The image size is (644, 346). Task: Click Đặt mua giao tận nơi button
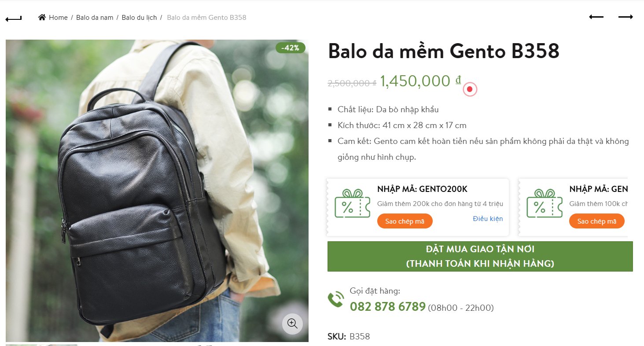(x=480, y=256)
